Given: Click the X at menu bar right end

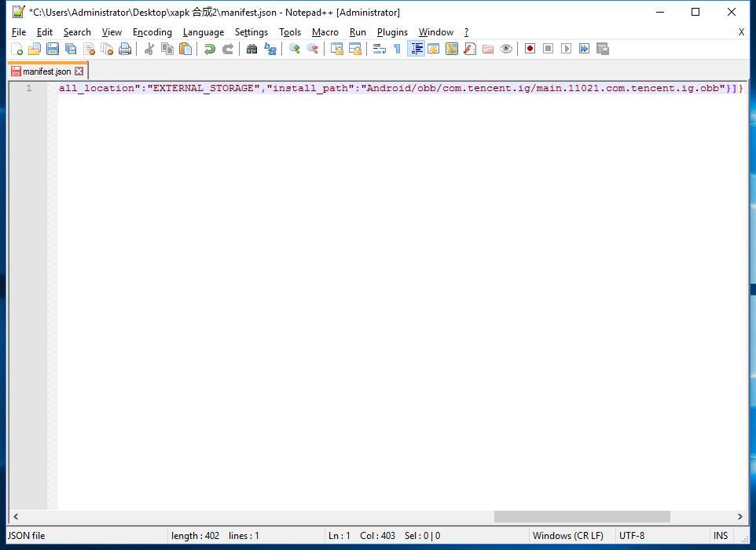Looking at the screenshot, I should coord(741,31).
